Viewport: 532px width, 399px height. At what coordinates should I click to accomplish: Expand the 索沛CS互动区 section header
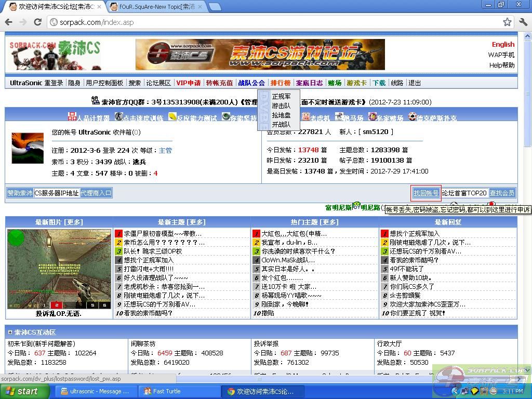pyautogui.click(x=33, y=332)
